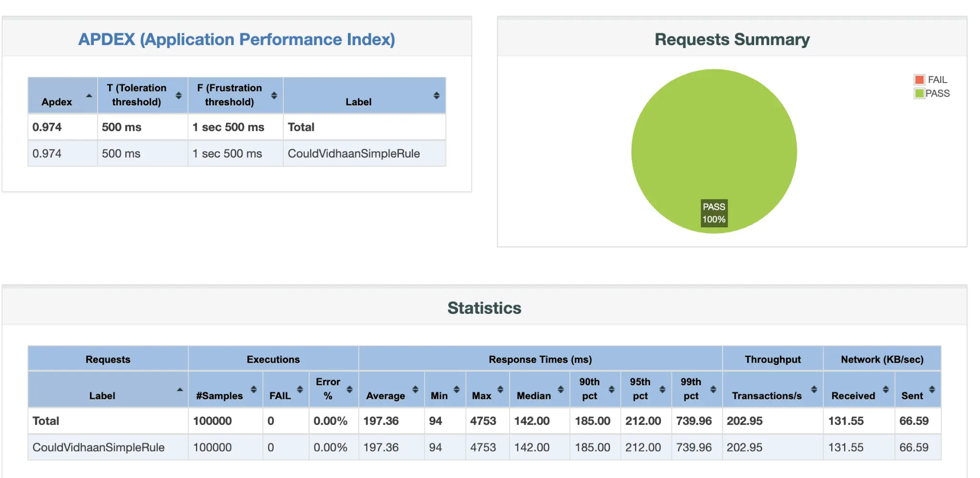Viewport: 980px width, 478px height.
Task: Select CouldVidhaanSimpleRule label in Statistics table
Action: 99,447
